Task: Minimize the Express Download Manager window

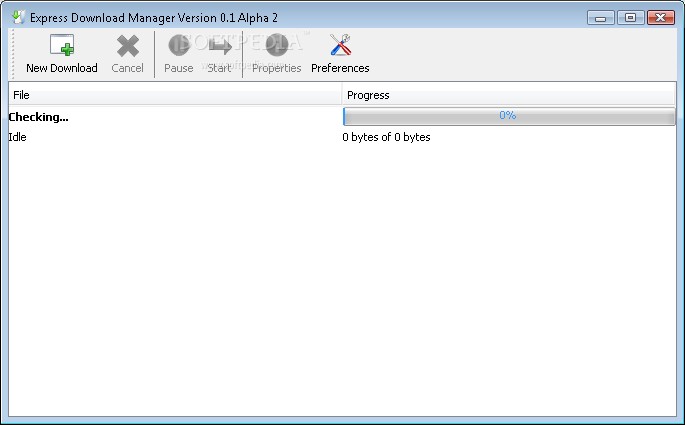Action: click(x=601, y=18)
